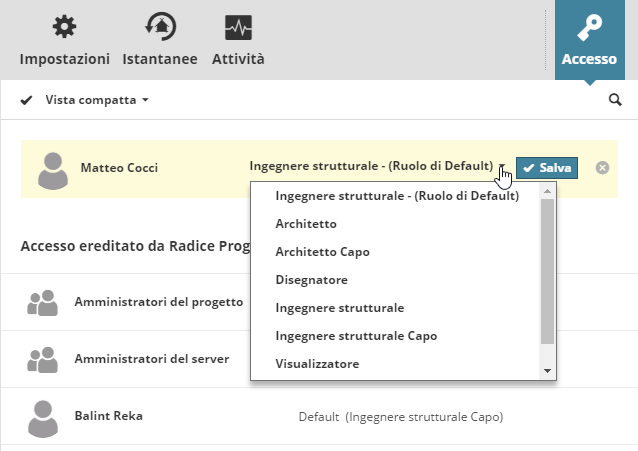Click the Amministratori del progetto group icon
The height and width of the screenshot is (451, 638).
(42, 304)
